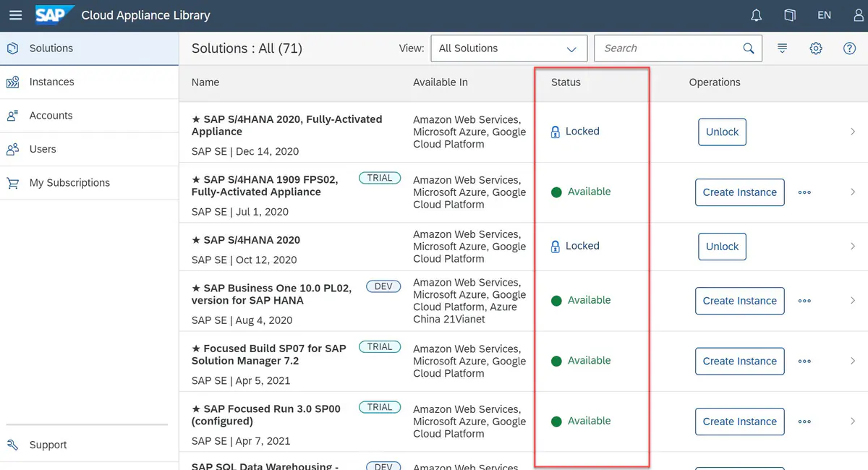Click the Support wrench icon
The height and width of the screenshot is (470, 868).
[x=12, y=445]
